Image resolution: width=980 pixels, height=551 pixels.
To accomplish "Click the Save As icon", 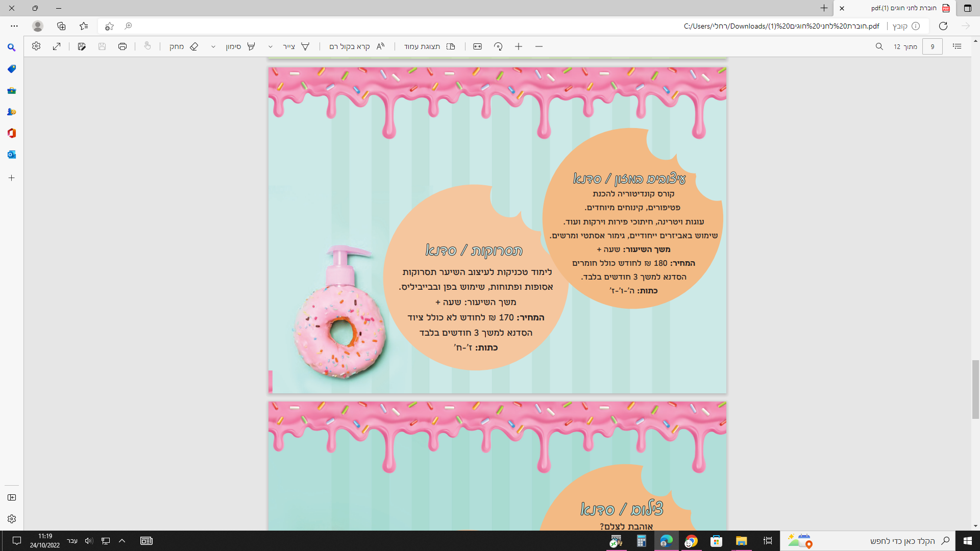I will [x=82, y=46].
